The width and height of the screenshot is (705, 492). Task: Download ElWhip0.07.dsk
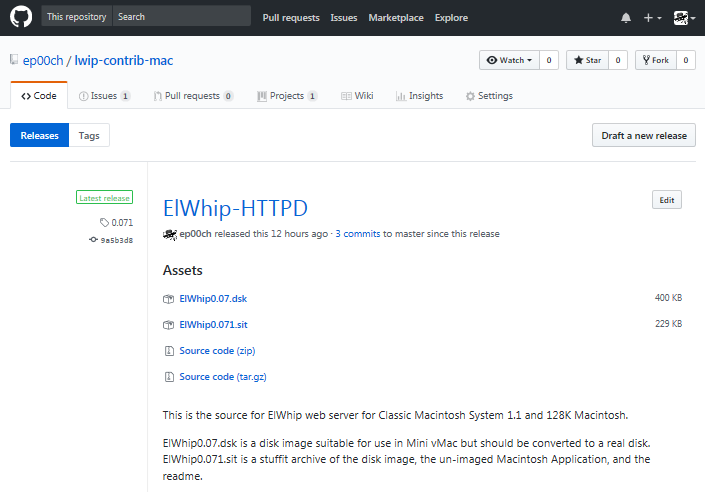point(213,299)
